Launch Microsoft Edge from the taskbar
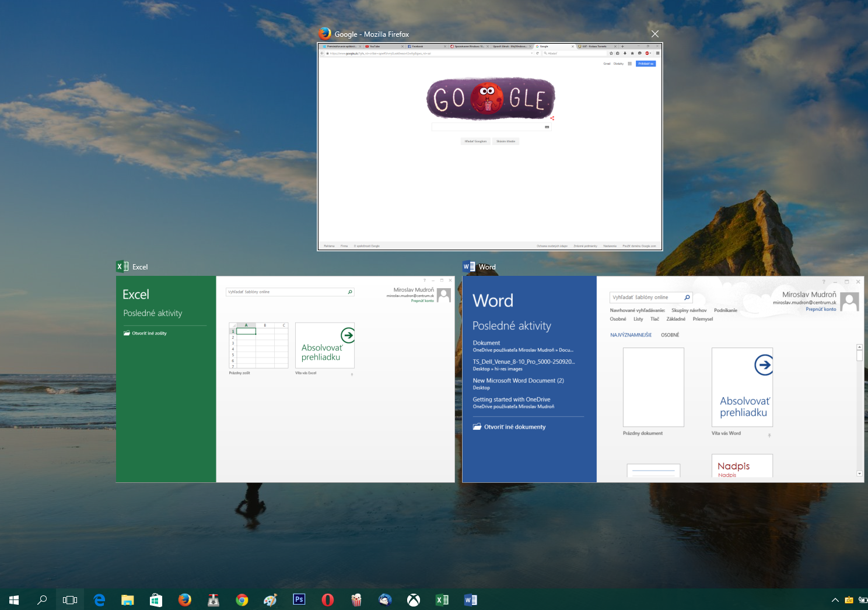The height and width of the screenshot is (610, 868). [x=99, y=600]
